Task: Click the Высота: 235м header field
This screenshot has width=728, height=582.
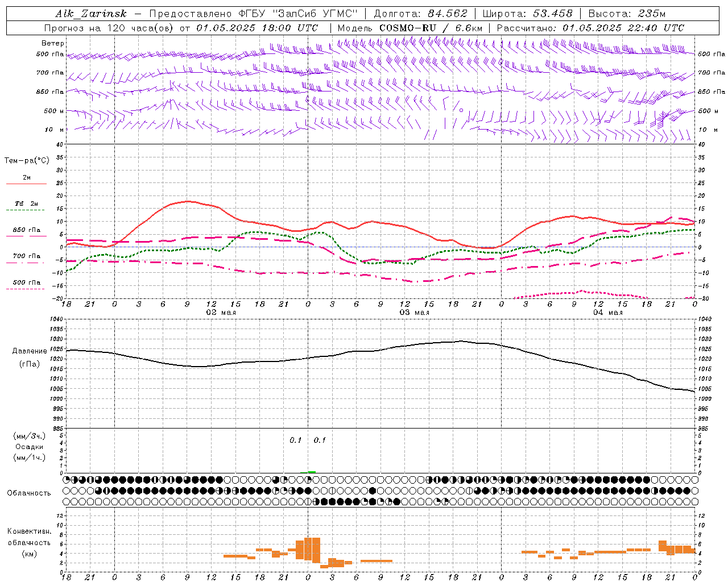Action: pyautogui.click(x=627, y=14)
